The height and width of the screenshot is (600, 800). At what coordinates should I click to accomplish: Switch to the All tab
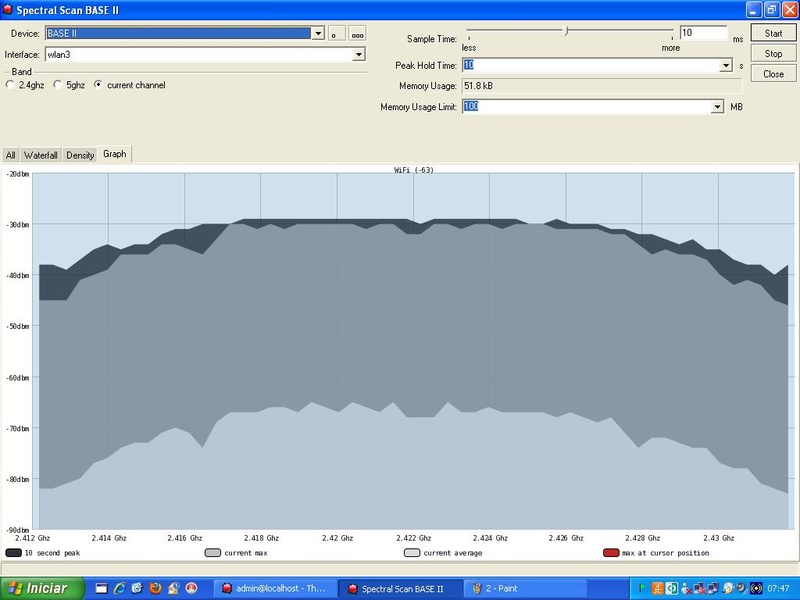[x=11, y=155]
